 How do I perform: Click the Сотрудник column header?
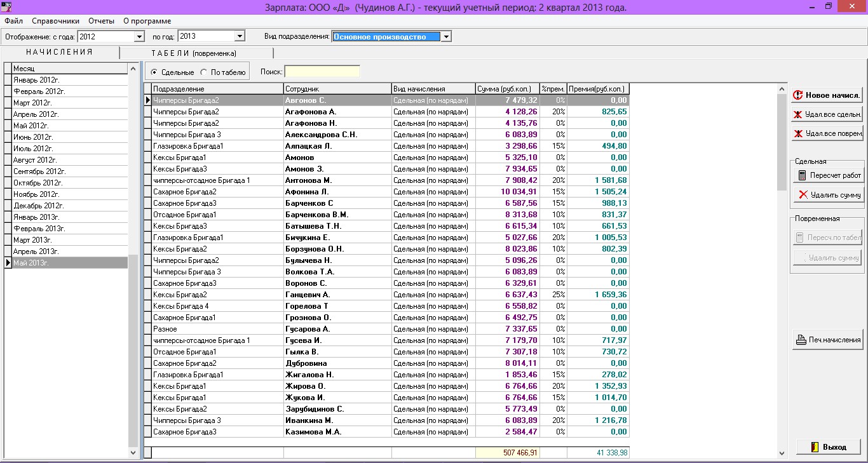click(x=337, y=89)
